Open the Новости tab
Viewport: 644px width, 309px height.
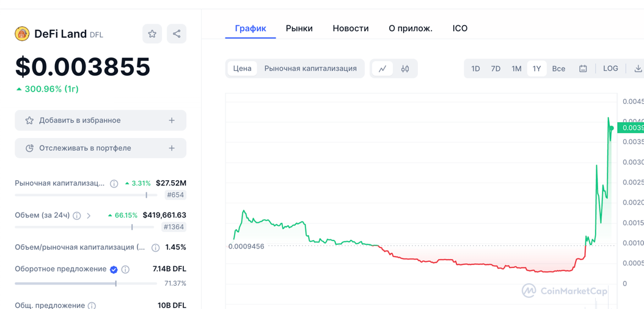coord(350,29)
